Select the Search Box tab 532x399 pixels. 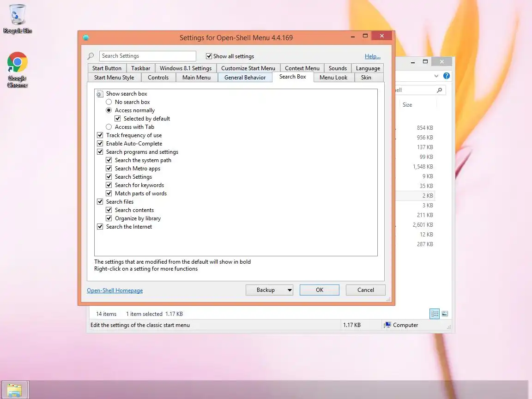(x=293, y=77)
